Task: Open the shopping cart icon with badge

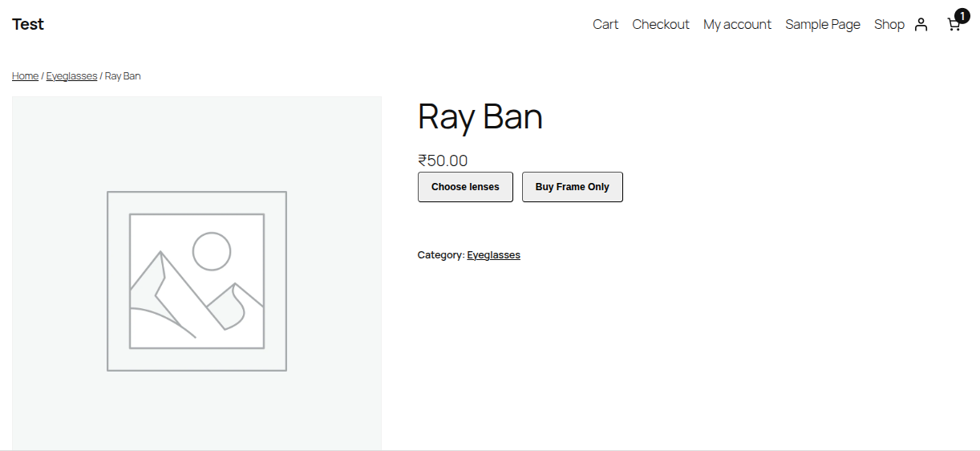Action: click(x=957, y=21)
